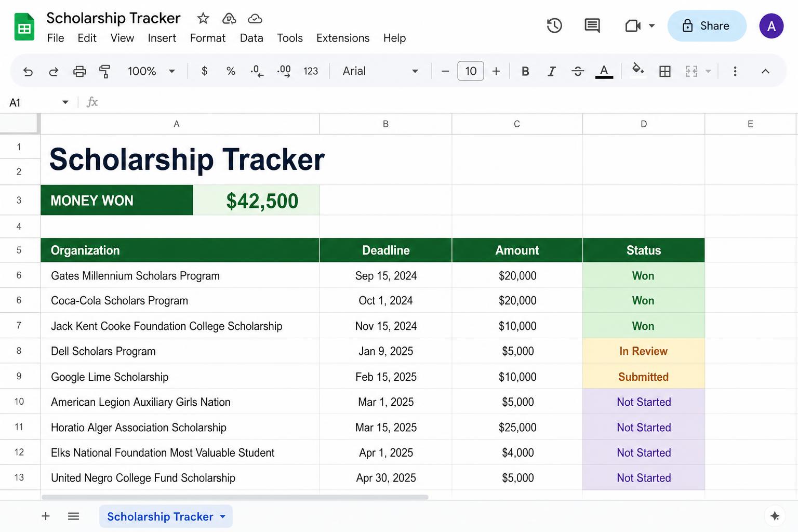Screen dimensions: 798x532
Task: Open the Tools menu
Action: (x=290, y=38)
